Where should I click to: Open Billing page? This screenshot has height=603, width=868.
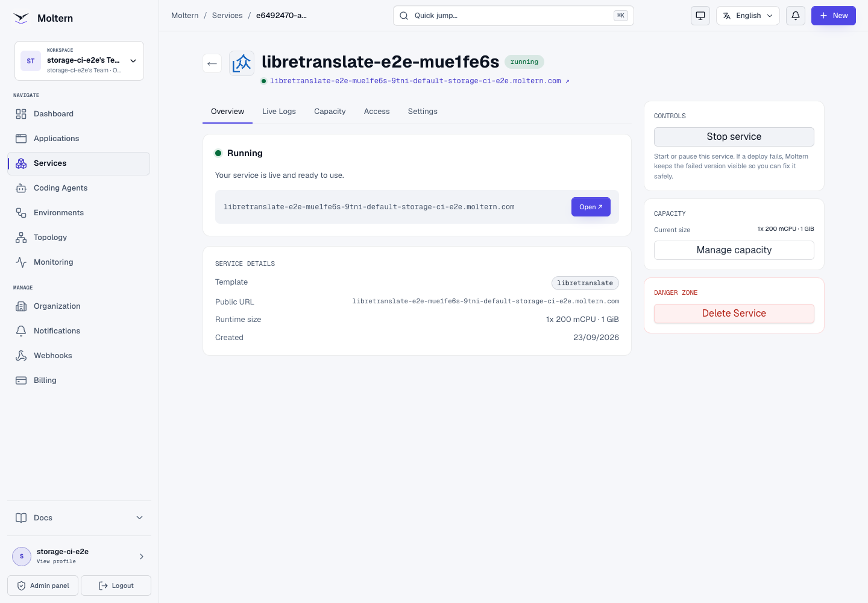coord(78,380)
